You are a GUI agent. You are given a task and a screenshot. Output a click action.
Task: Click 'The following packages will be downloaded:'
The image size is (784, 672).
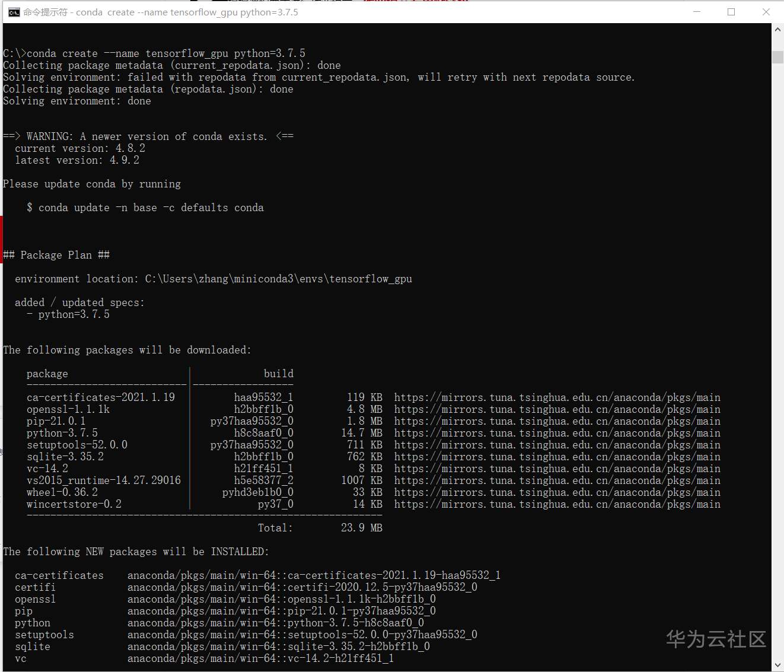pyautogui.click(x=127, y=350)
